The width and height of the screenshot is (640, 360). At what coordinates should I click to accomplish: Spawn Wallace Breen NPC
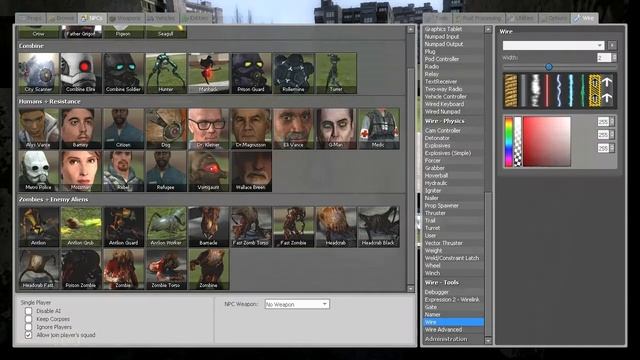pos(251,171)
